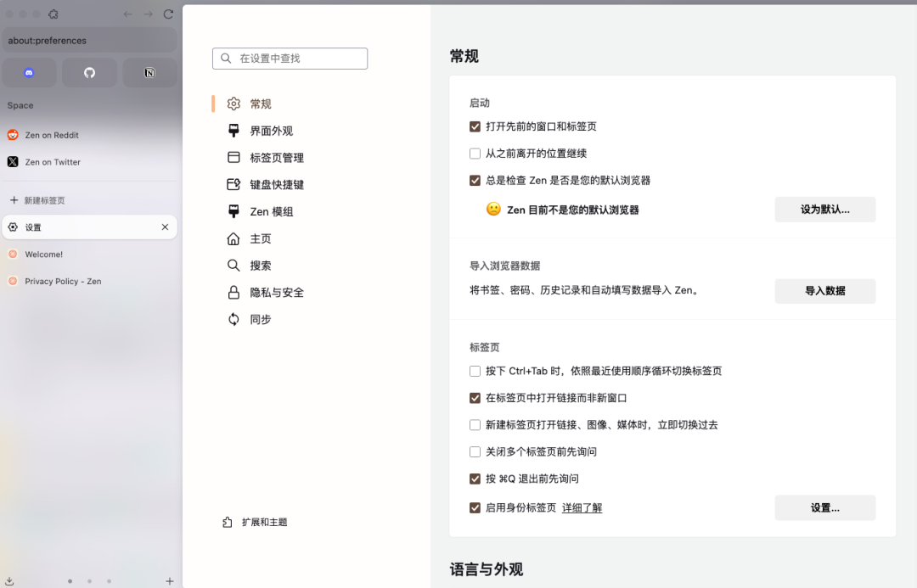Open the Notion pinned essential

coord(149,72)
